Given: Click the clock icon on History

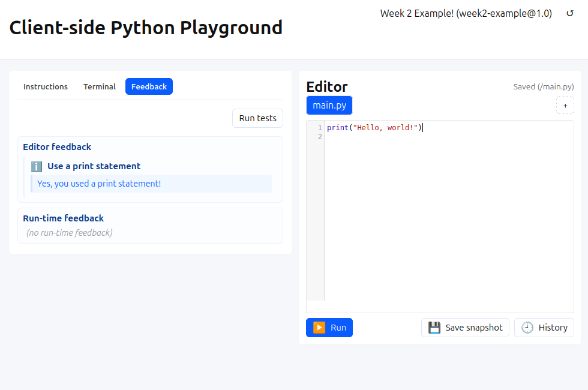Looking at the screenshot, I should (527, 328).
